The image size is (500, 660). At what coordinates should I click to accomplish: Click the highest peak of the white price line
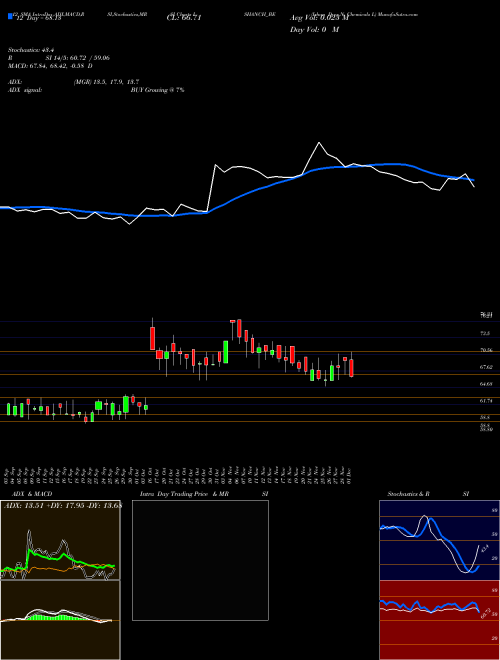click(319, 143)
